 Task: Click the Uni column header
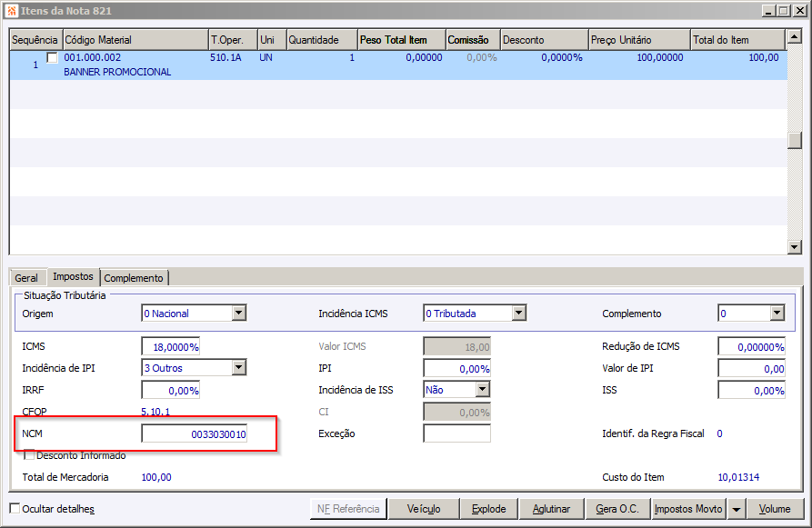[272, 40]
